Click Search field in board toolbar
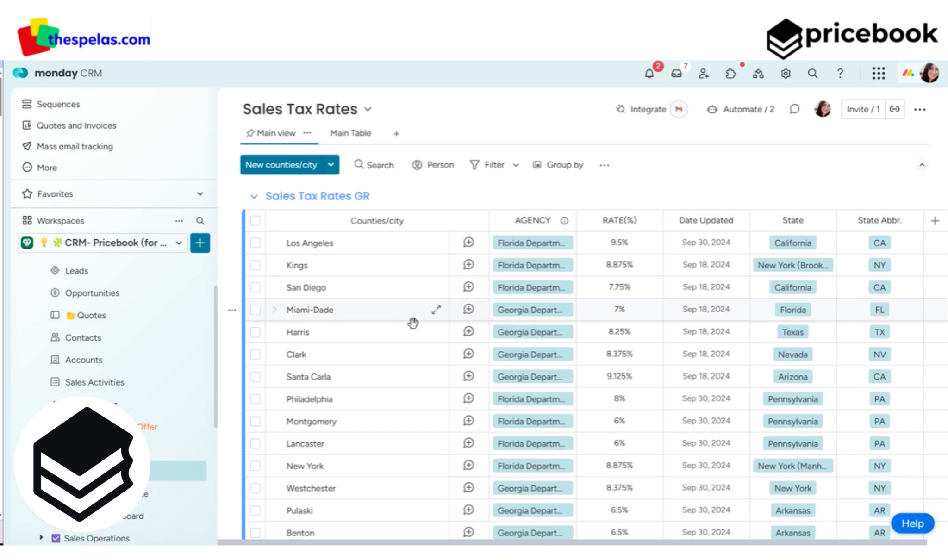 (374, 165)
